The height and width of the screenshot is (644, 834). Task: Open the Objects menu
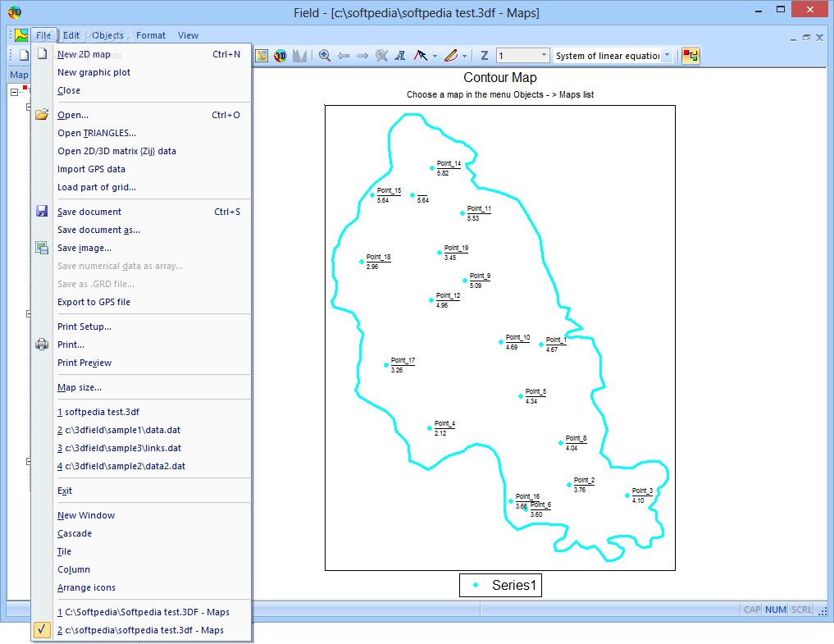[x=107, y=35]
